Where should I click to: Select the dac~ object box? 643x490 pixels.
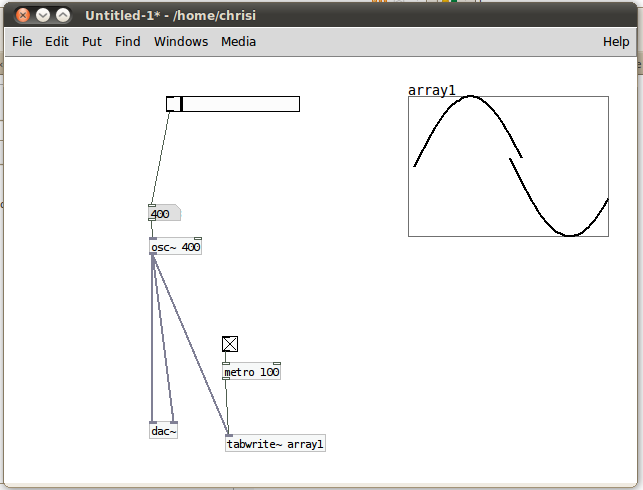163,431
